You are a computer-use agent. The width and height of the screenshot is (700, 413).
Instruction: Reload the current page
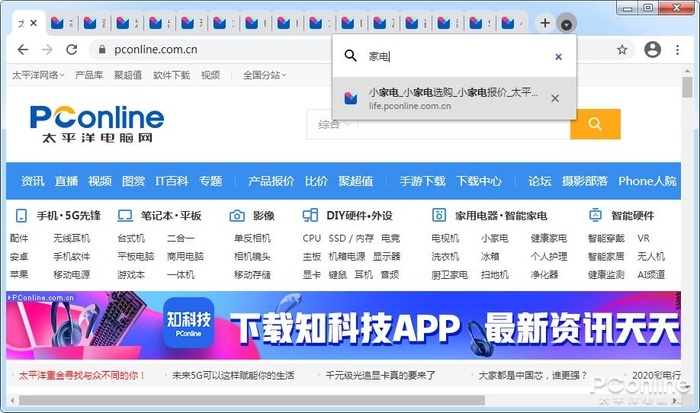click(72, 50)
